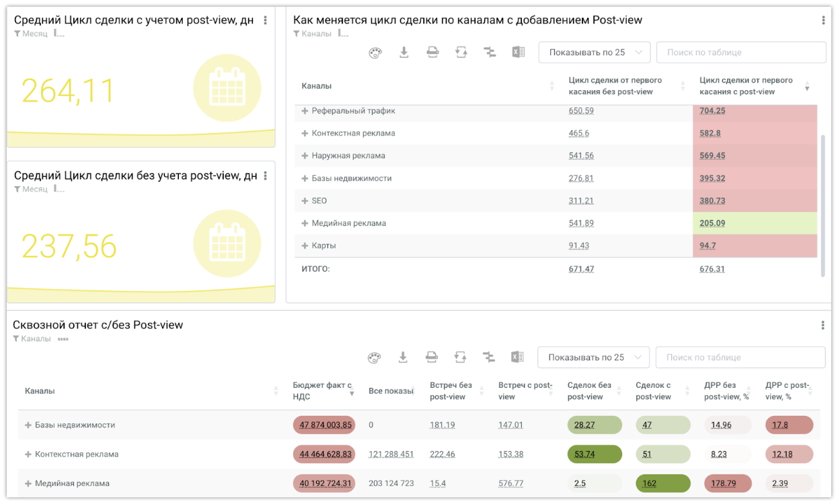Expand the Реферальный трафик row
This screenshot has width=838, height=504.
(305, 111)
